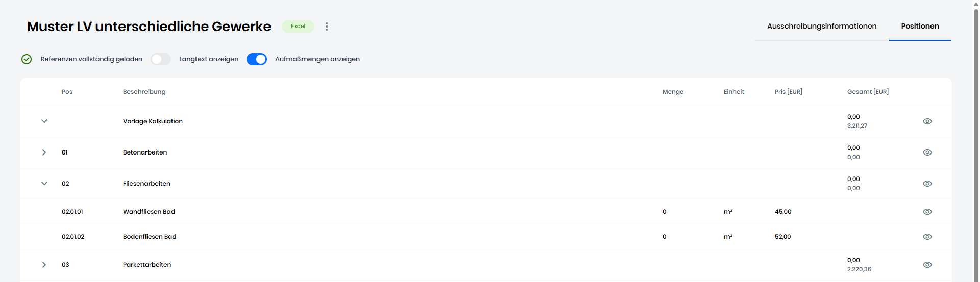Select the Positionen tab

click(919, 26)
